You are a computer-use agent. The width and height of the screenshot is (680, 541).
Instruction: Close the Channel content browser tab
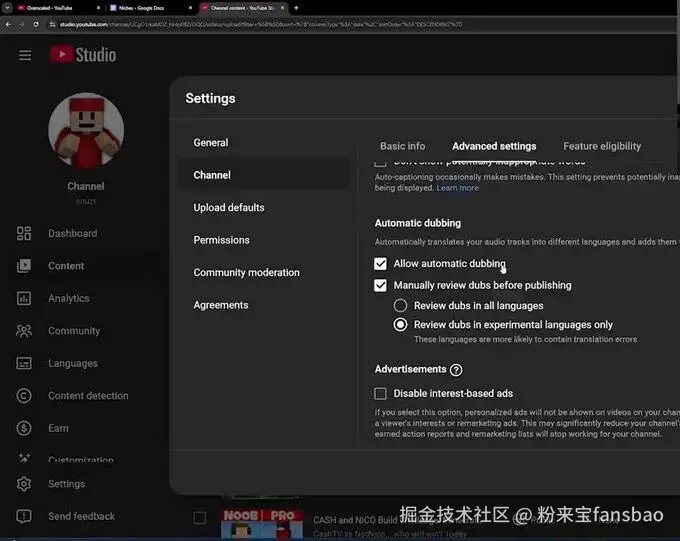[283, 8]
